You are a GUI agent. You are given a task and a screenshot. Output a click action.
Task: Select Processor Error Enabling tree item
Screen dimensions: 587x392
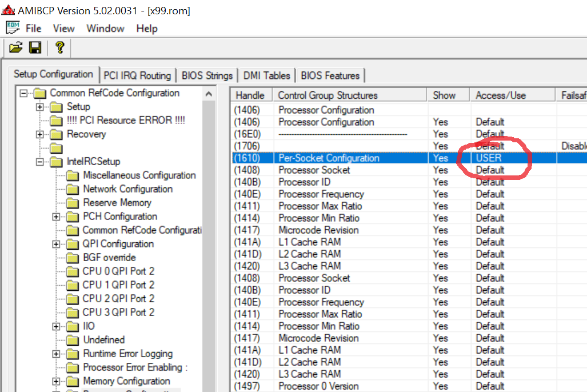pyautogui.click(x=135, y=367)
